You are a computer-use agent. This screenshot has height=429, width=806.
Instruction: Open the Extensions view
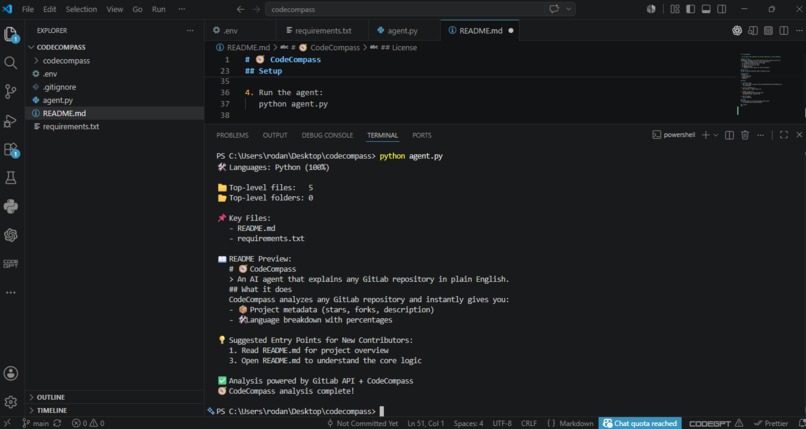[x=11, y=150]
